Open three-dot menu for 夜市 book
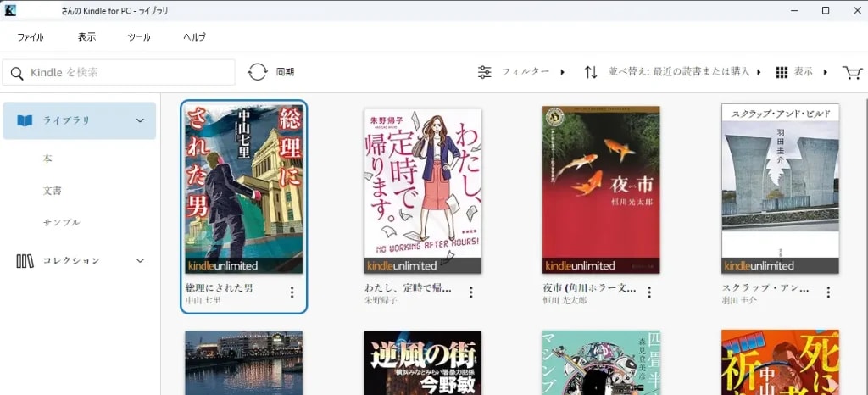The image size is (868, 395). (x=649, y=292)
